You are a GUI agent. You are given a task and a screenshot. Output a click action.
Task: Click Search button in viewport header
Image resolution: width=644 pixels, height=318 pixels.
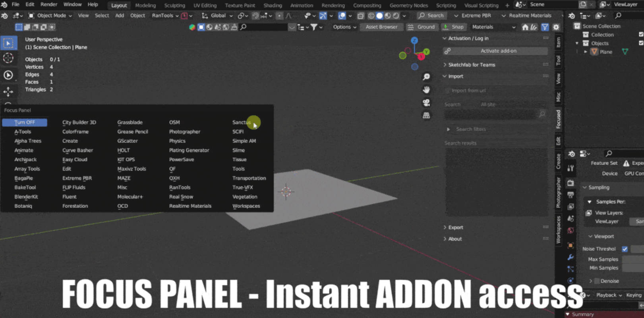pyautogui.click(x=431, y=16)
